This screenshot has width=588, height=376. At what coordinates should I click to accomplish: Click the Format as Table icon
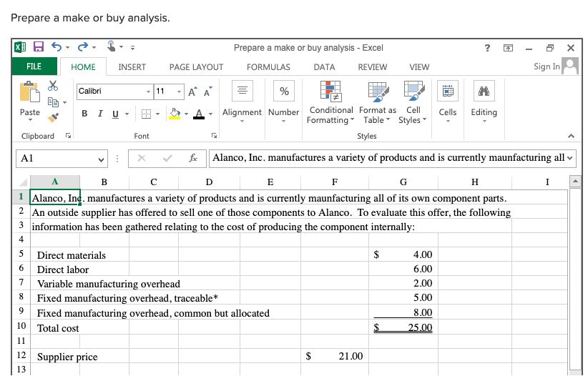378,91
